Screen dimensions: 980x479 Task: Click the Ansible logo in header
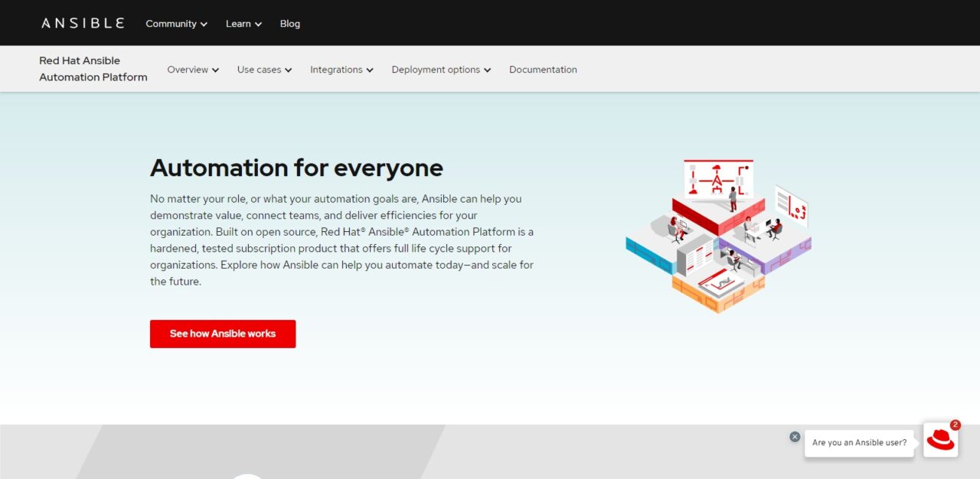click(x=83, y=23)
